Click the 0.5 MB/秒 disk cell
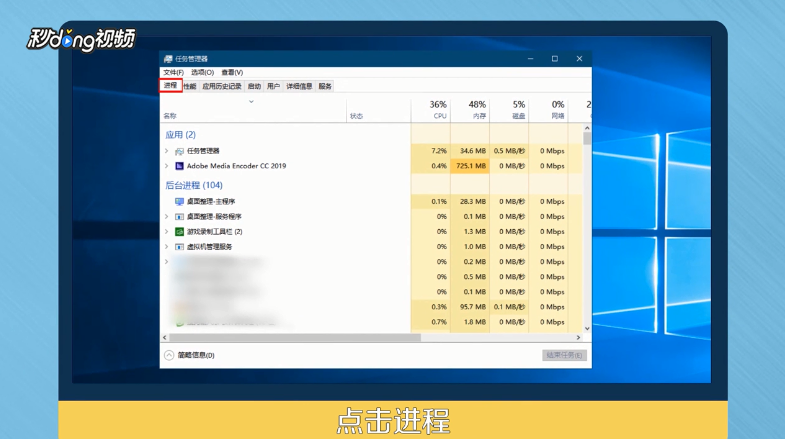Viewport: 785px width, 439px height. point(509,151)
